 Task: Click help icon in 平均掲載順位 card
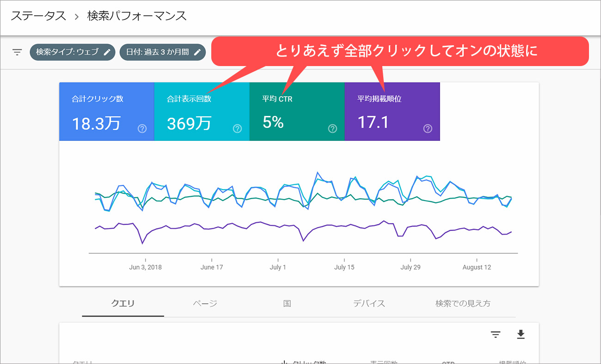pos(428,128)
